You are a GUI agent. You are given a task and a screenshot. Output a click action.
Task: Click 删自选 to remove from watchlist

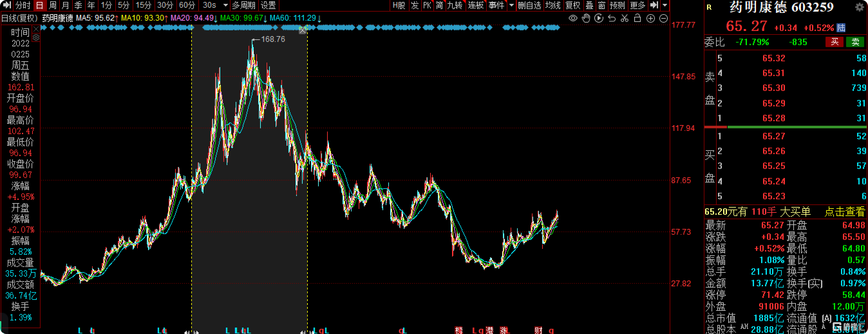[x=529, y=5]
